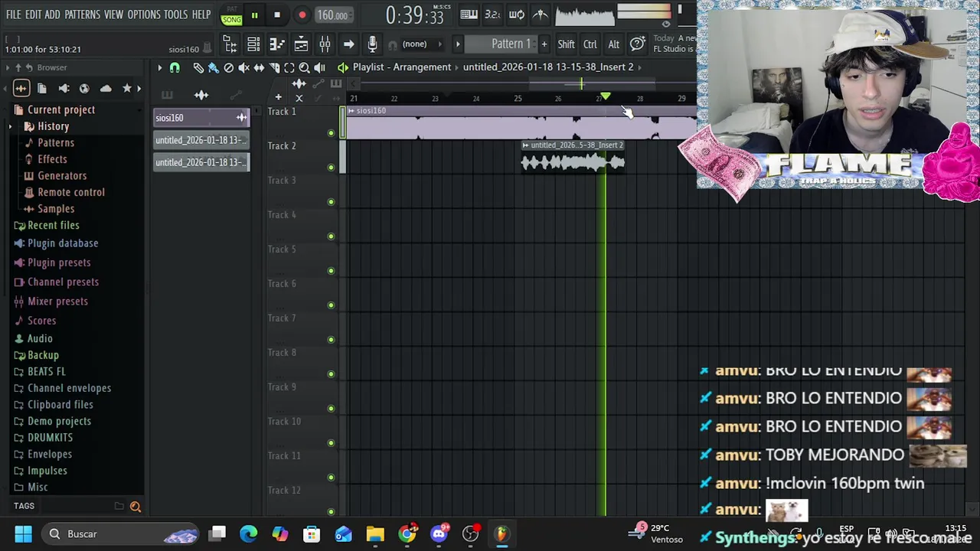Select siosi160 clip in picker
The image size is (980, 551).
201,118
